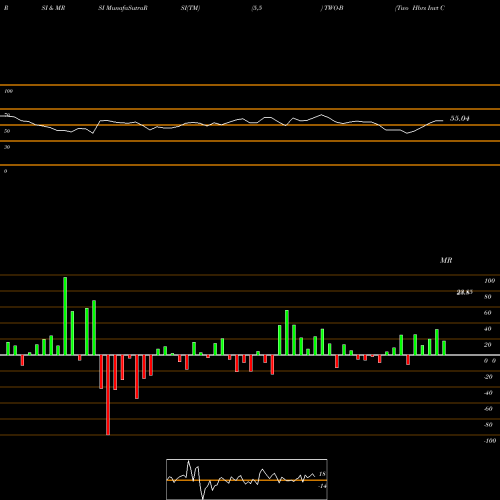Click the tallest green MR bar
This screenshot has height=500, width=500.
(65, 316)
